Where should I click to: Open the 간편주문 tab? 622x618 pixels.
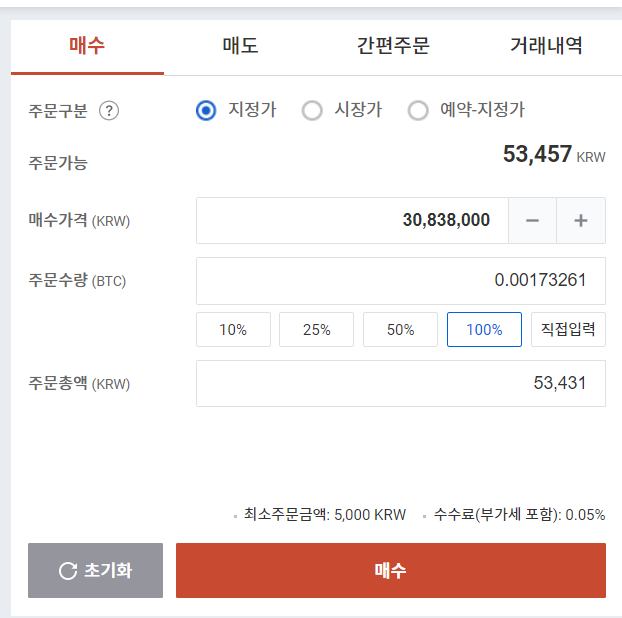(393, 46)
